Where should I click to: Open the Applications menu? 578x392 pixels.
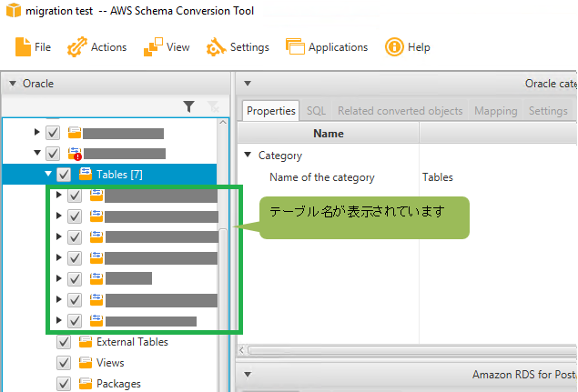pyautogui.click(x=327, y=47)
